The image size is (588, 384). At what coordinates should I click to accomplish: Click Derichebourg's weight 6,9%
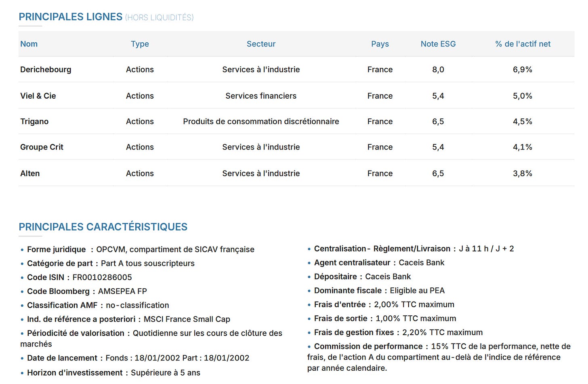coord(523,70)
